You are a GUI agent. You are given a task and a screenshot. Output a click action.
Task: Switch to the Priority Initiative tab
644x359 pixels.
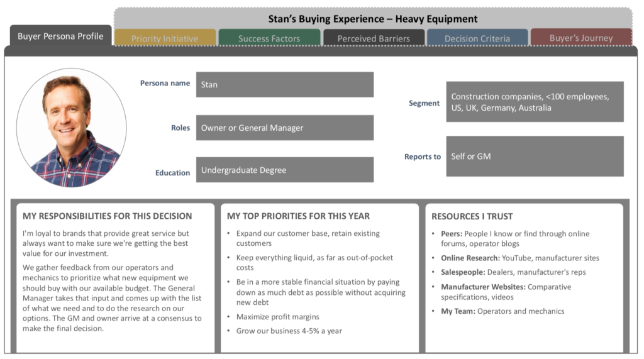[x=165, y=38]
